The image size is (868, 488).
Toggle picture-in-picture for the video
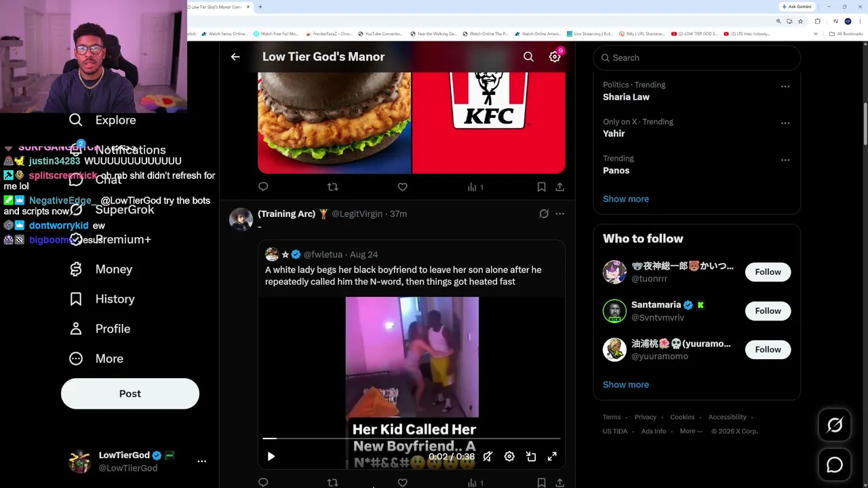coord(531,457)
